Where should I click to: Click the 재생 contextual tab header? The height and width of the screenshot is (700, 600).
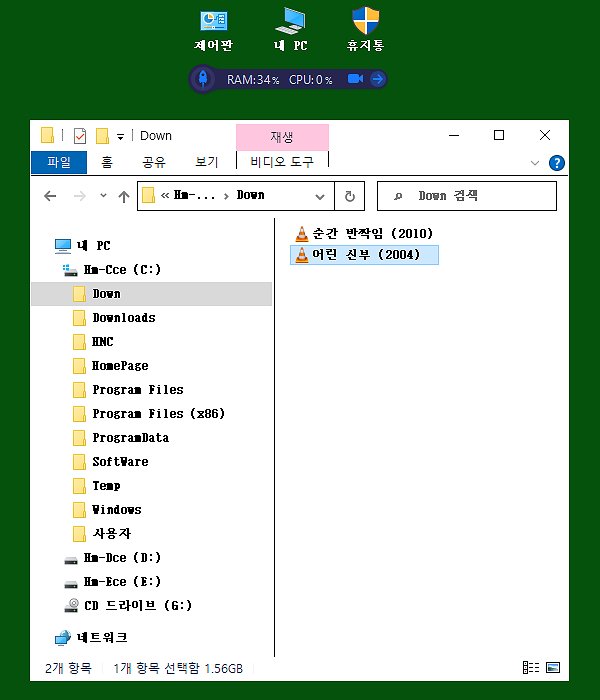[282, 137]
